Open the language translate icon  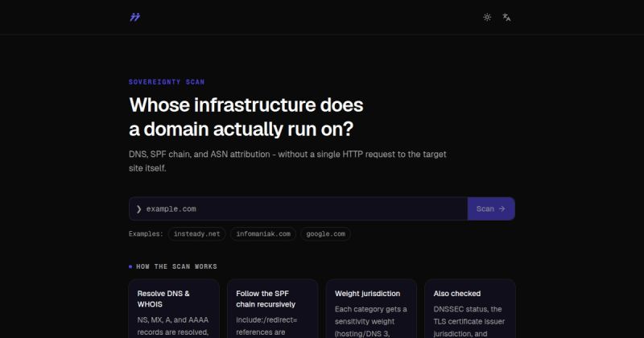[x=506, y=17]
